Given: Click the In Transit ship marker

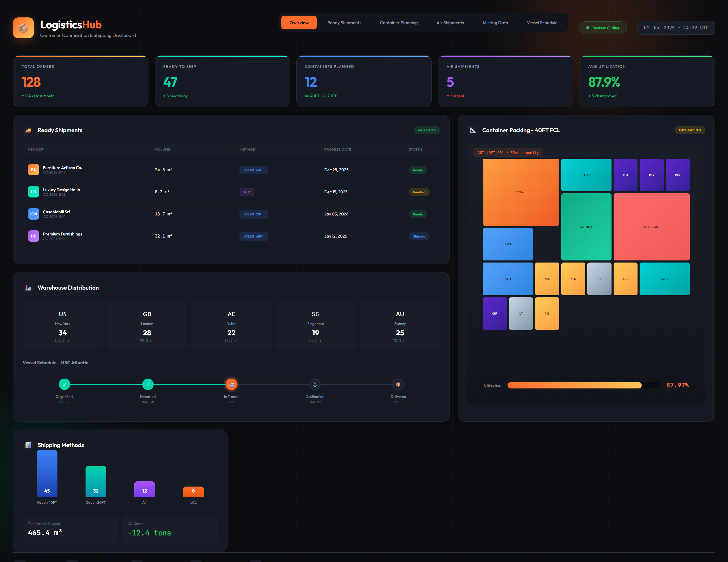Looking at the screenshot, I should point(231,385).
